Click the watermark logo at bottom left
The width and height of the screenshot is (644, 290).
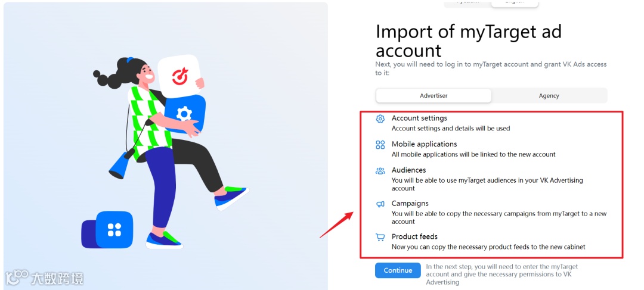click(44, 277)
